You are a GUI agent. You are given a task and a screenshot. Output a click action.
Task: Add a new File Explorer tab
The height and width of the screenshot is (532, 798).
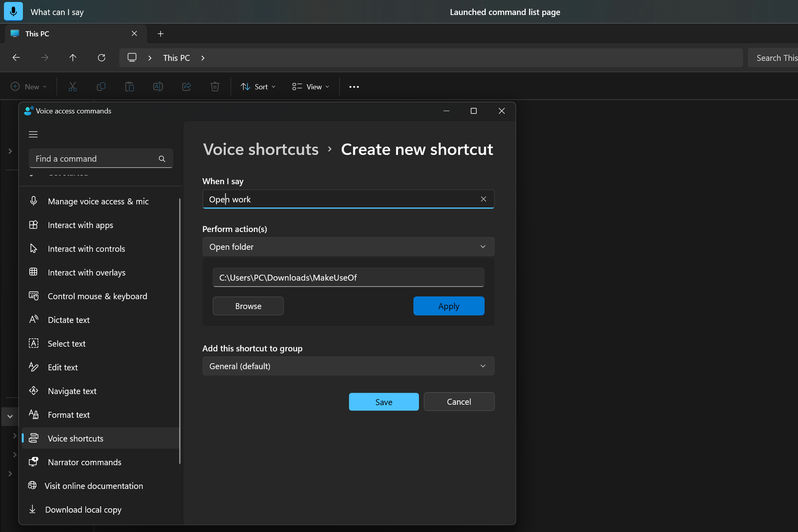pyautogui.click(x=161, y=34)
